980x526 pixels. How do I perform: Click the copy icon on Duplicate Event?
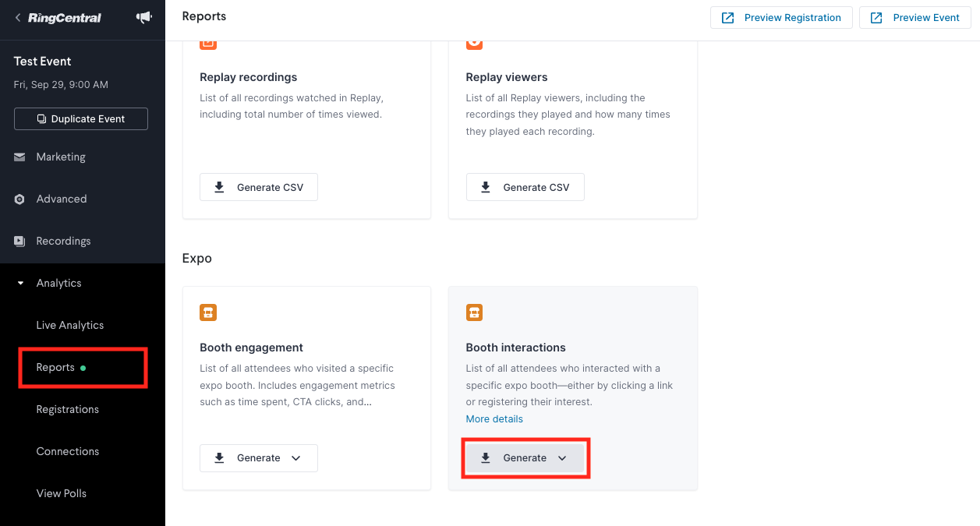[x=42, y=119]
